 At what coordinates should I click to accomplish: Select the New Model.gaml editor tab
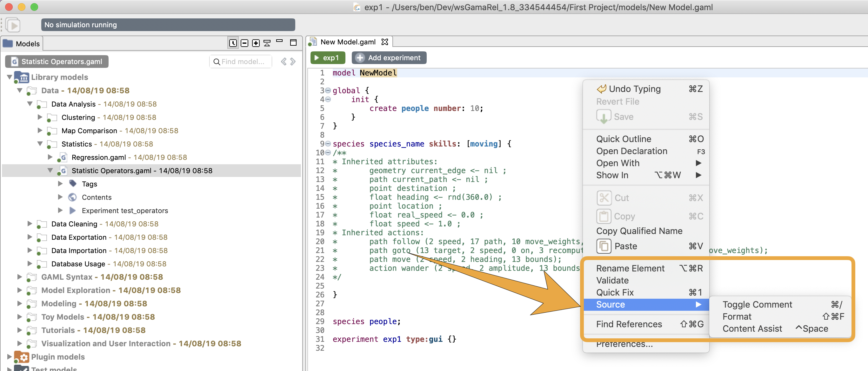tap(349, 42)
